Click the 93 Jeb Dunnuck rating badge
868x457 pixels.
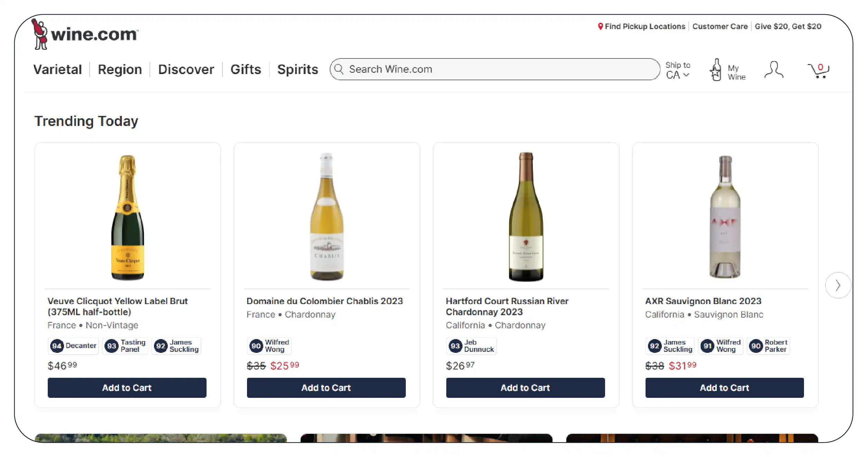pos(471,346)
